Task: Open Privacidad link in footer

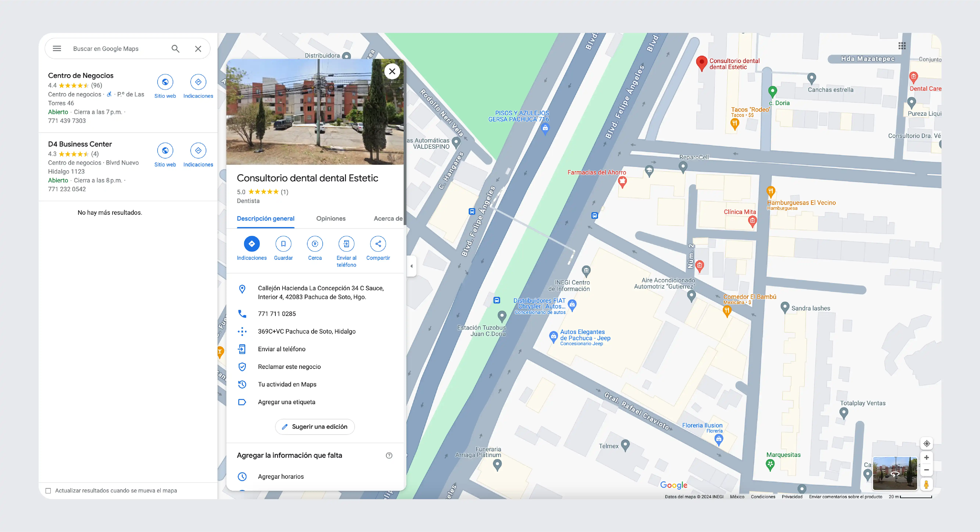Action: [x=792, y=497]
